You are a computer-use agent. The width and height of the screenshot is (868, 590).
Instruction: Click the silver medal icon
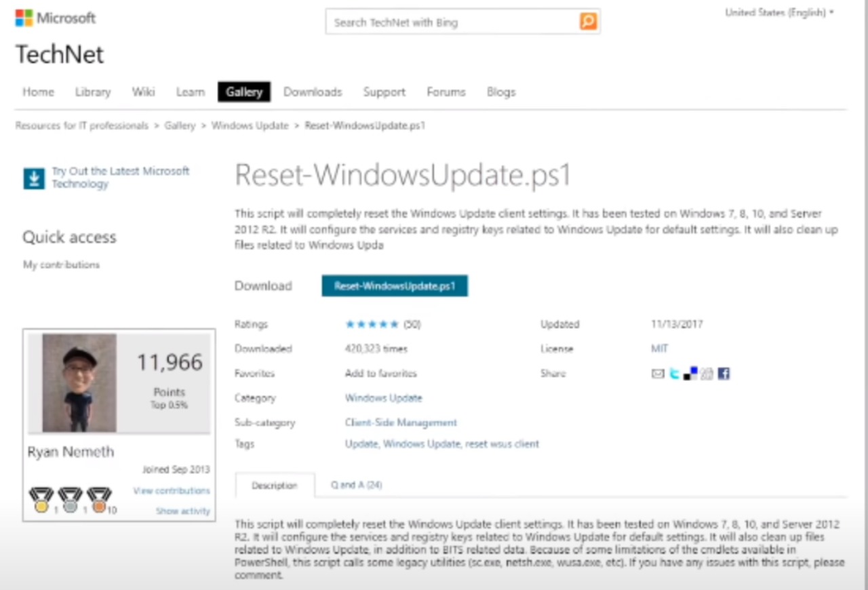(x=70, y=499)
